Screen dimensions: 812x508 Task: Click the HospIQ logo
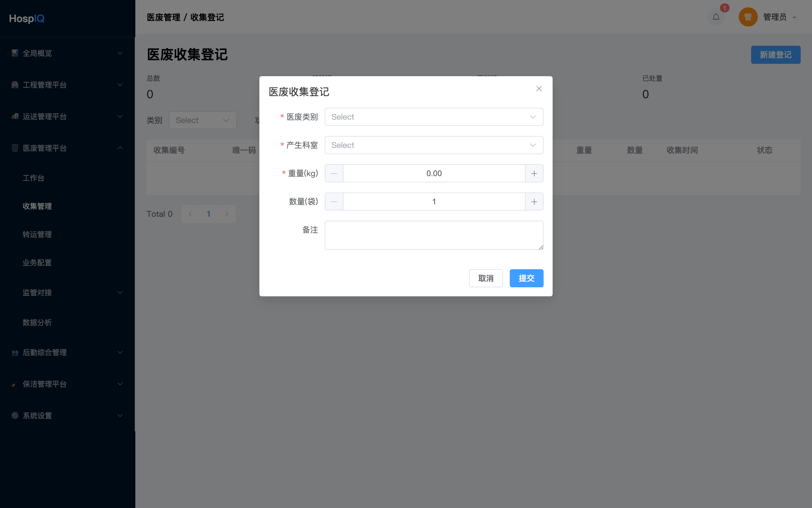tap(27, 18)
